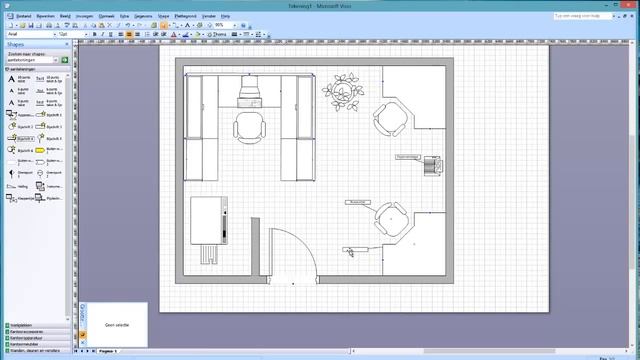
Task: Click the Print Preview icon
Action: (x=58, y=25)
